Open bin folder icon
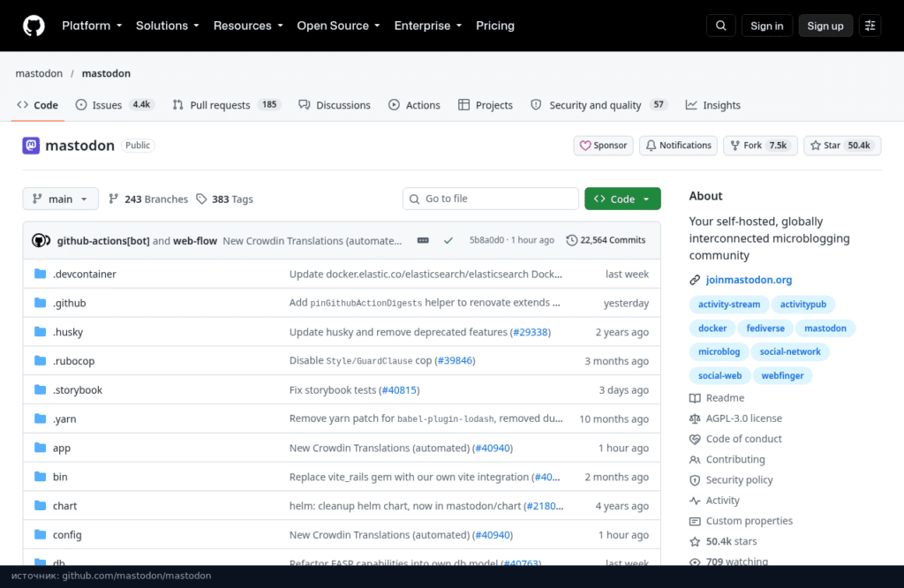 [x=40, y=476]
